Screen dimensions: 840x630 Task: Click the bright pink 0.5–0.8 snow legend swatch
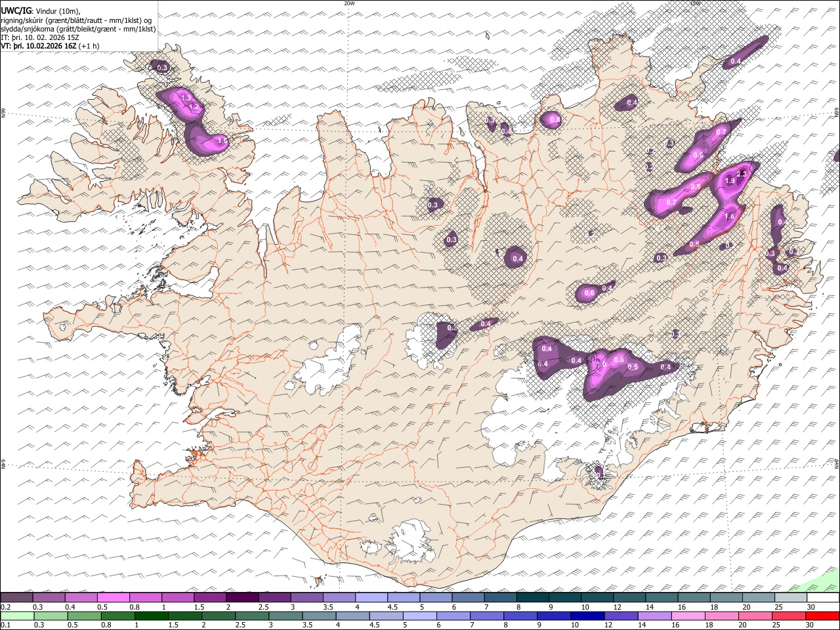pyautogui.click(x=114, y=597)
